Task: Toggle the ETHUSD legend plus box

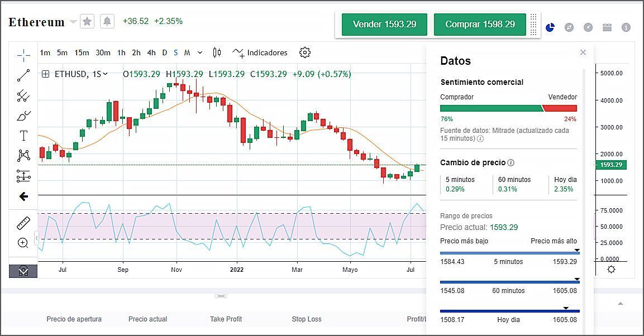Action: 45,74
